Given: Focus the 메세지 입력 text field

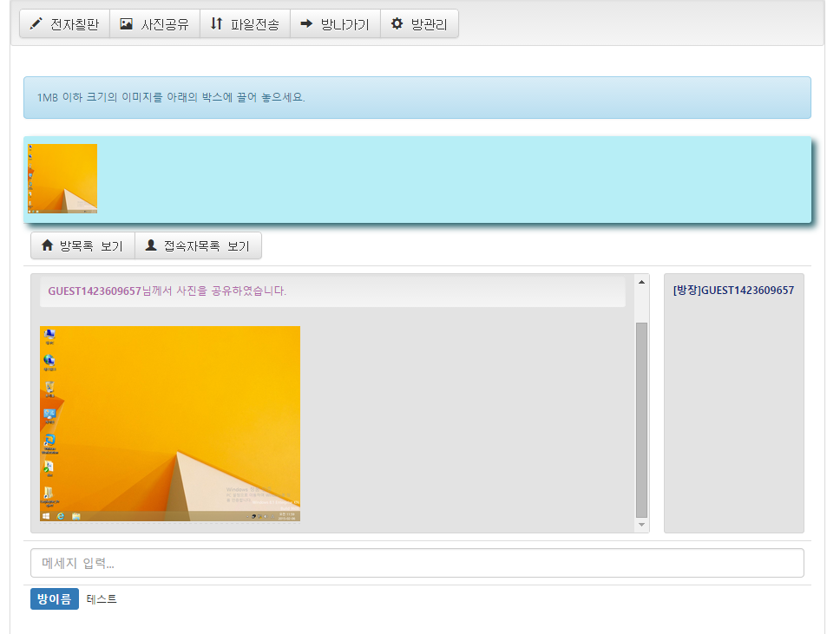Looking at the screenshot, I should (417, 563).
